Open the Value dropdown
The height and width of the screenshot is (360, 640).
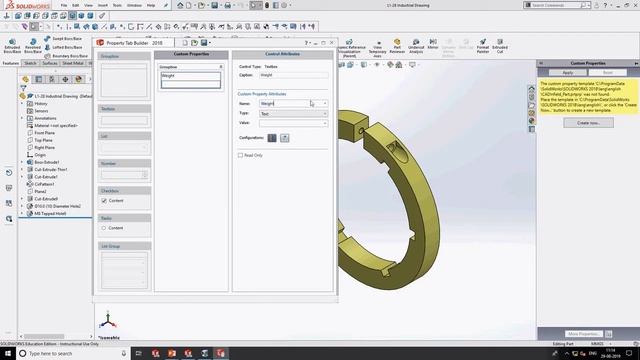[325, 123]
